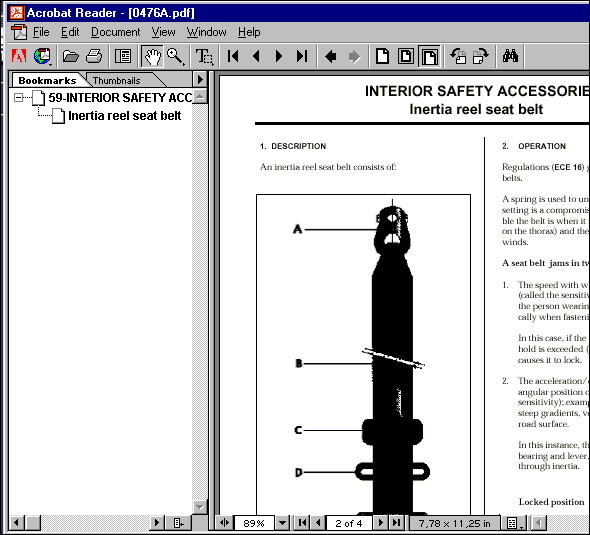Click the document control menu icon
The width and height of the screenshot is (590, 535).
pos(19,32)
